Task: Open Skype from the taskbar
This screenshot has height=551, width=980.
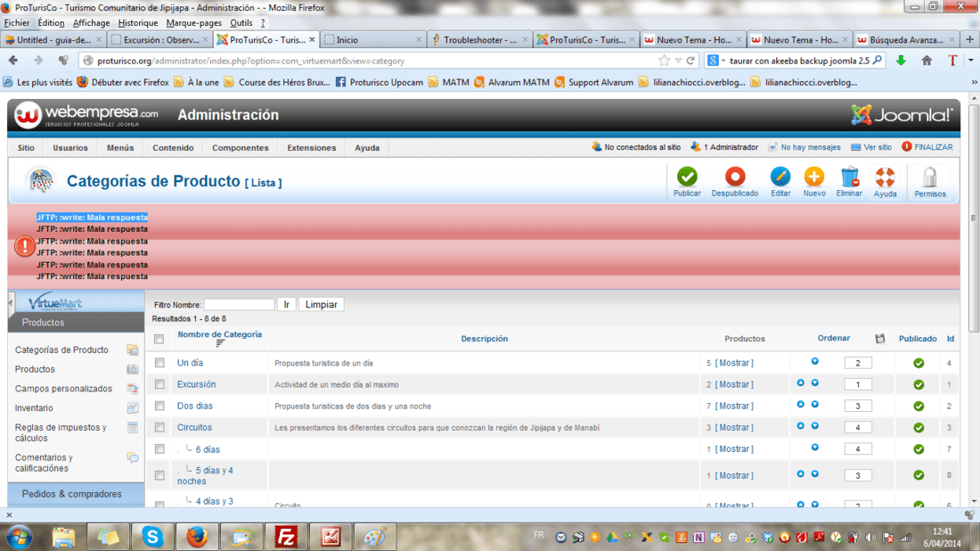Action: 151,537
